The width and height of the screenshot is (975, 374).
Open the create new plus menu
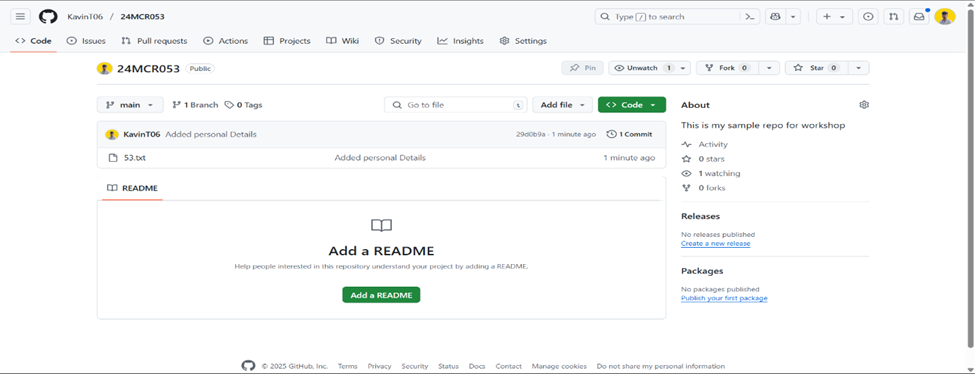(834, 17)
